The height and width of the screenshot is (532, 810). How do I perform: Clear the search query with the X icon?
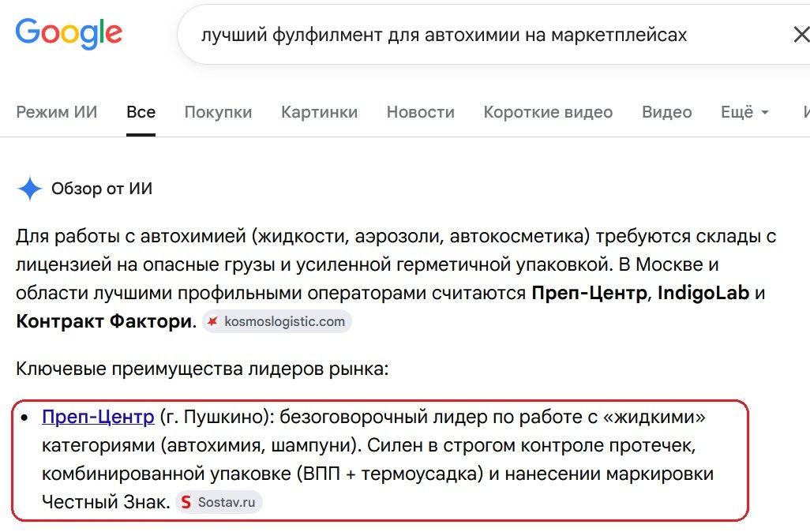pyautogui.click(x=801, y=35)
